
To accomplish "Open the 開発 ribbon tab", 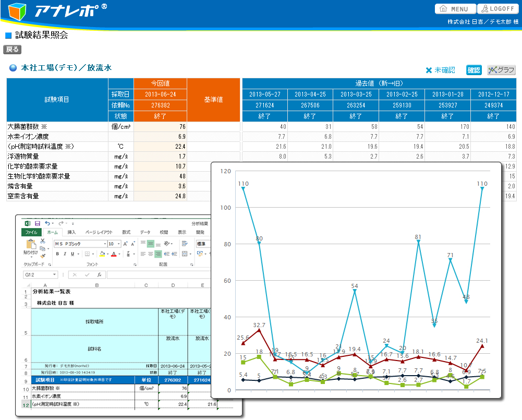I will pyautogui.click(x=200, y=232).
